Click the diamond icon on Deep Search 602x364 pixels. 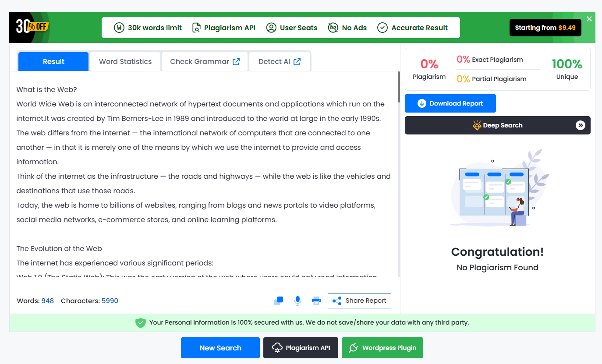(477, 126)
